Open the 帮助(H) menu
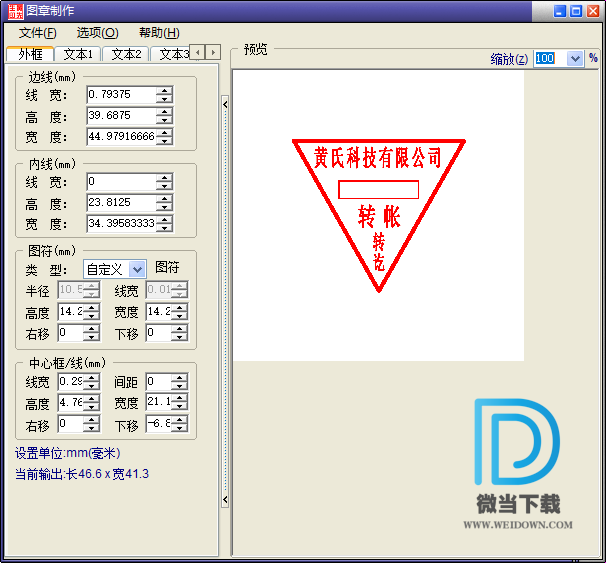606x563 pixels. [x=159, y=33]
